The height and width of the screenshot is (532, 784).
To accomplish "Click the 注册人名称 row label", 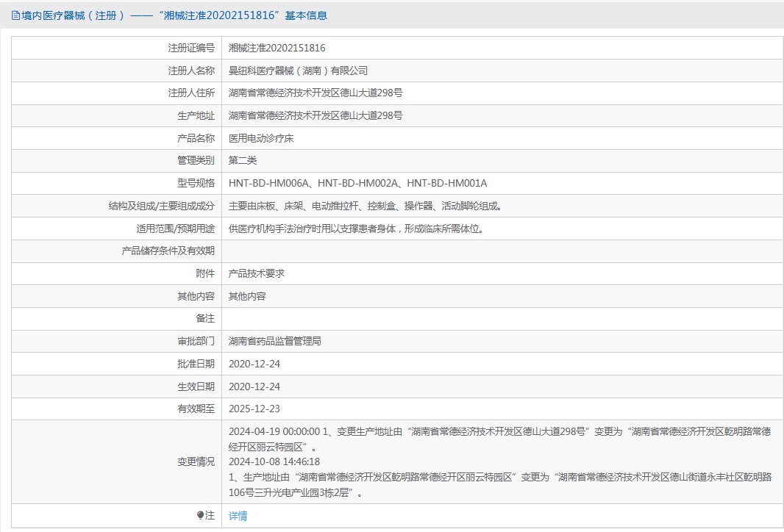I will pyautogui.click(x=191, y=71).
